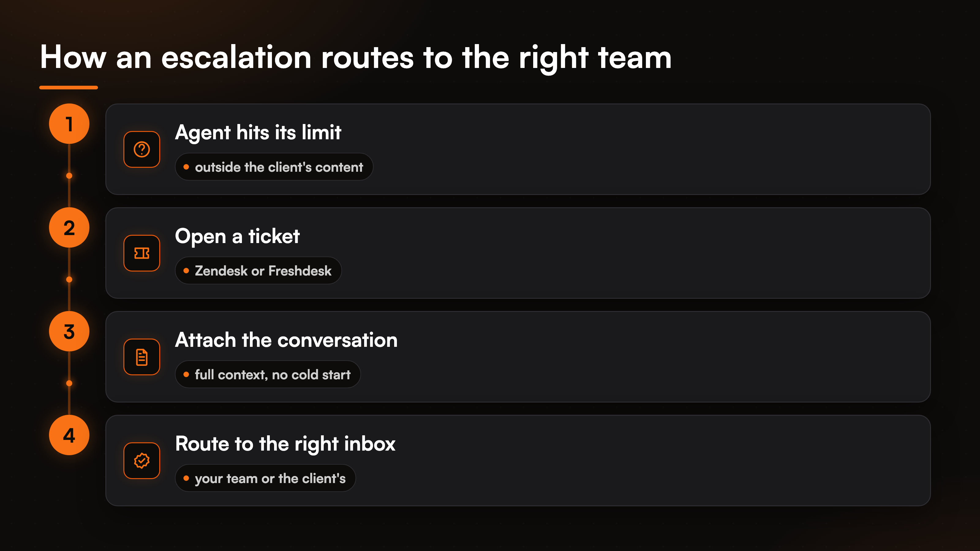
Task: Select the "Attach the conversation" heading
Action: point(286,340)
